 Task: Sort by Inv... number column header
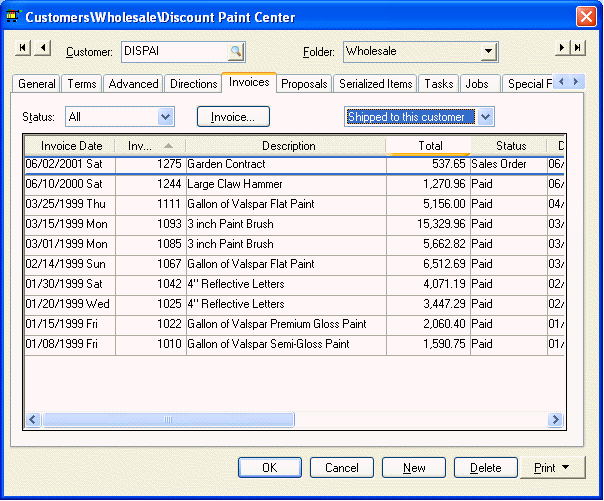click(x=150, y=146)
